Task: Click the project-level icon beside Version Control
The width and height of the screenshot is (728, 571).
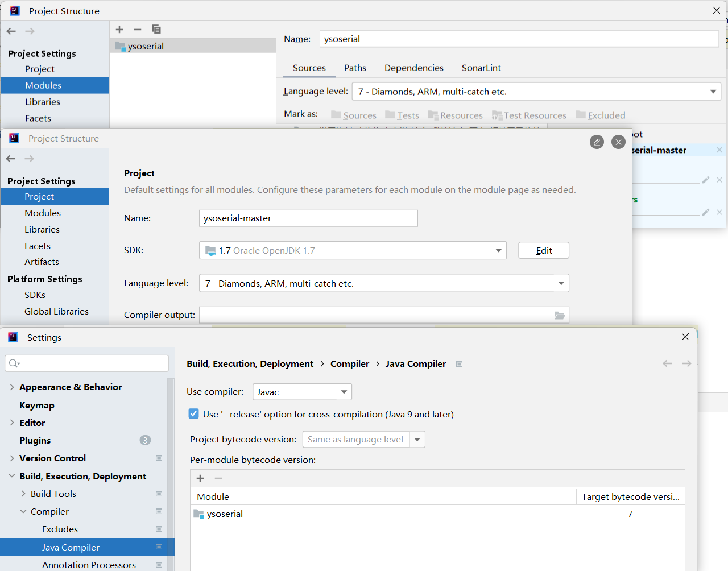Action: coord(159,458)
